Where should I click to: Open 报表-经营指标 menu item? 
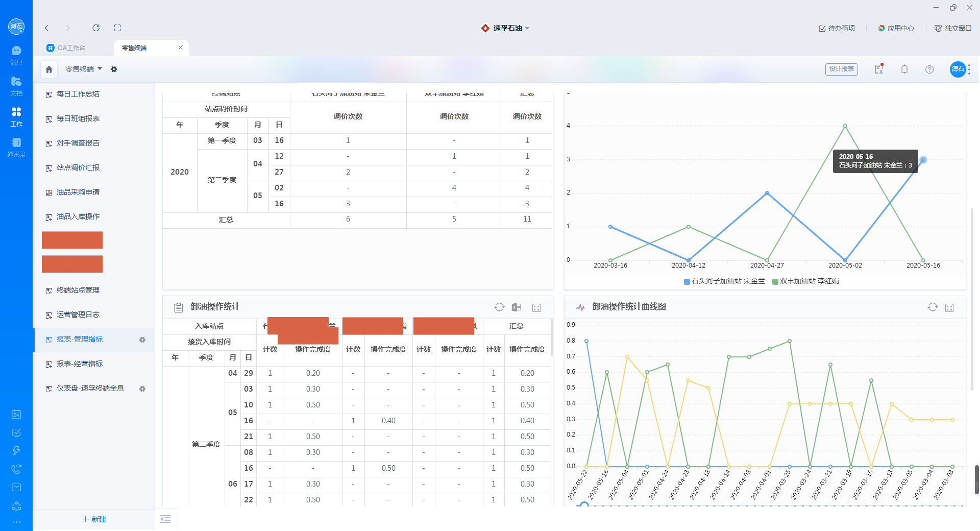click(79, 364)
